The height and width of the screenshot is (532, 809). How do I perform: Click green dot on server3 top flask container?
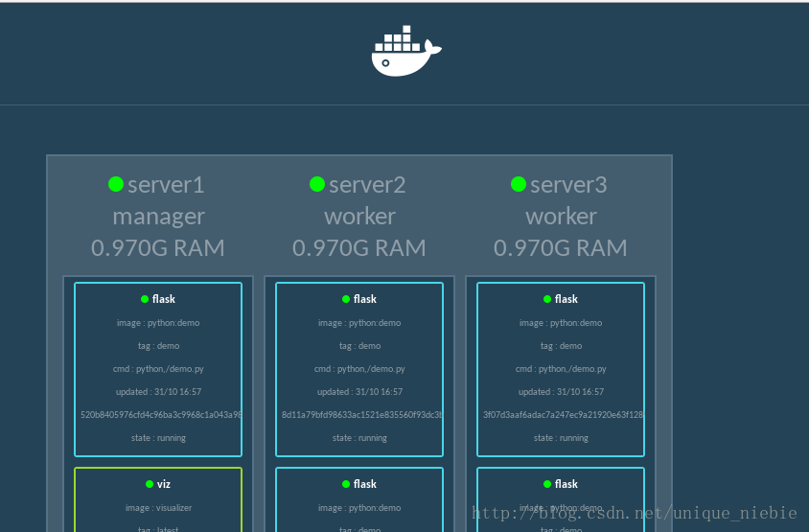[x=547, y=299]
